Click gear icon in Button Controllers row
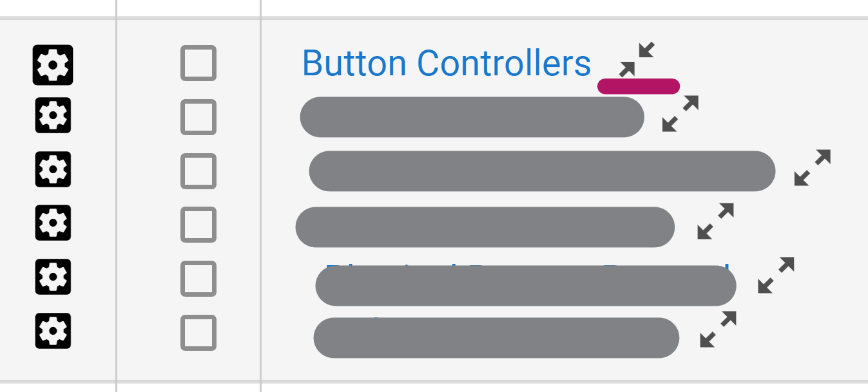 click(53, 65)
